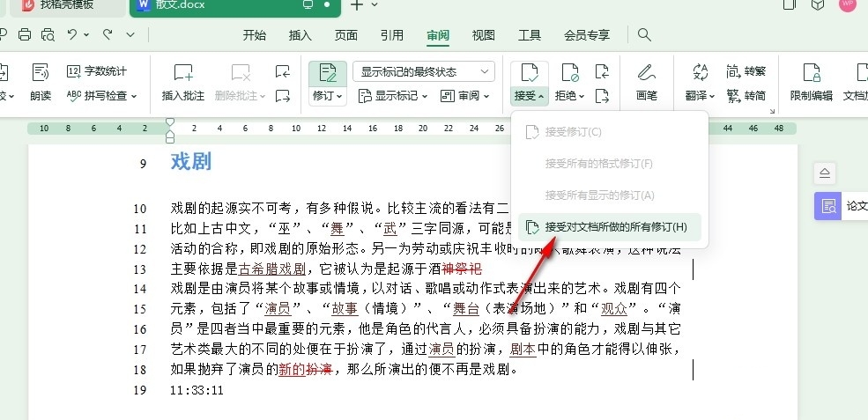Click the deleted text 神祭祀 on line 13
The height and width of the screenshot is (420, 868).
tap(462, 269)
